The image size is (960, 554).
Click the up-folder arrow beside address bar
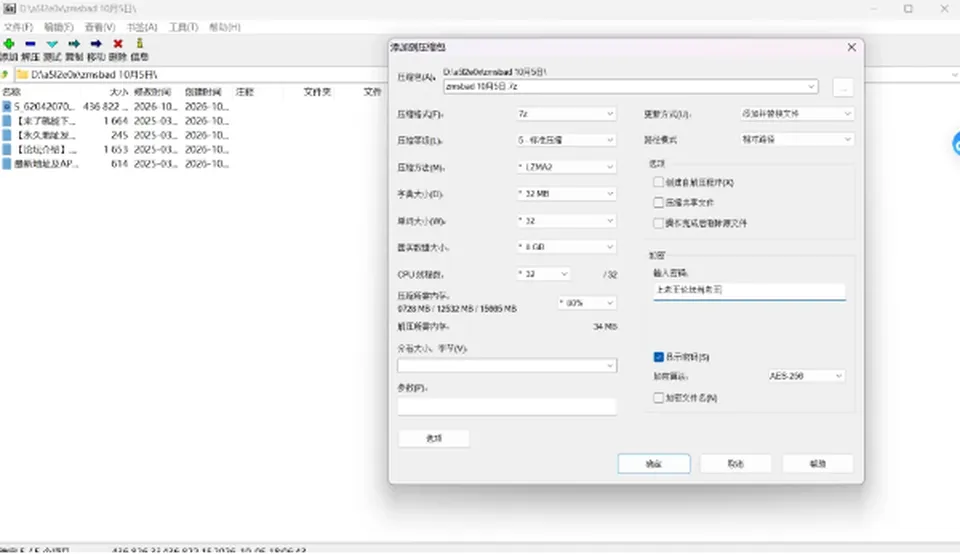(x=5, y=75)
